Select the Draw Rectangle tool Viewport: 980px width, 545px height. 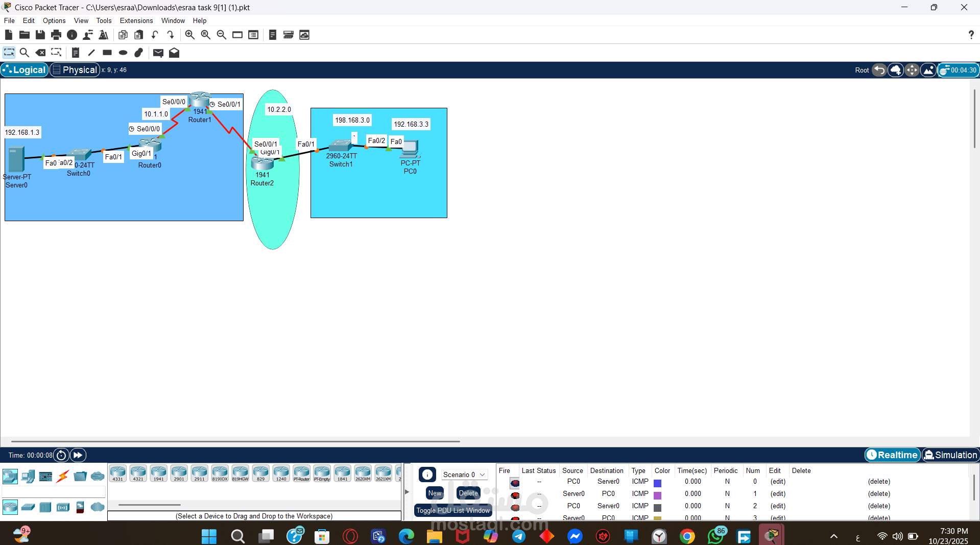point(107,53)
